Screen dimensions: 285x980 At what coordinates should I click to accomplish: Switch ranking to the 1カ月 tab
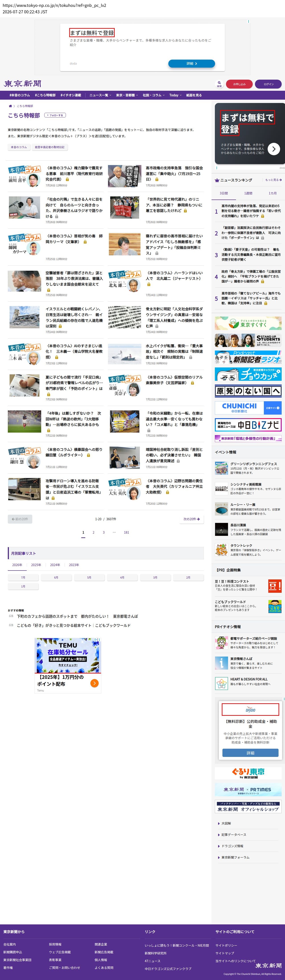click(x=273, y=193)
